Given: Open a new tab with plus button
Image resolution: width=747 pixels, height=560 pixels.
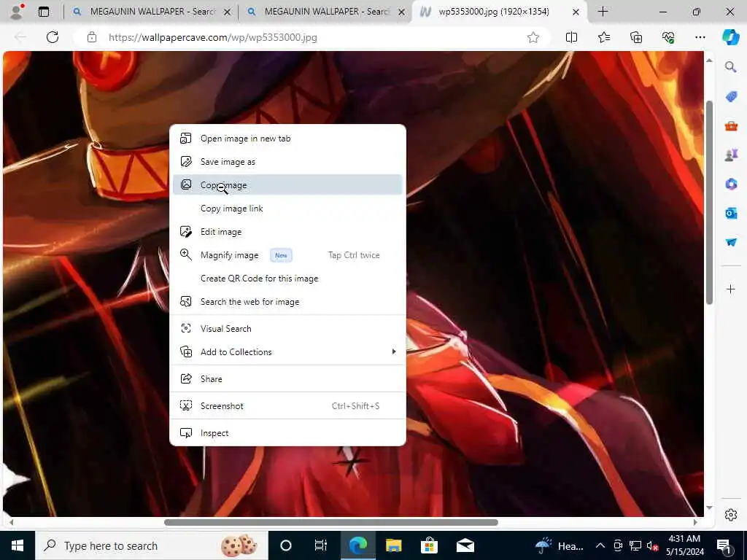Looking at the screenshot, I should point(603,12).
